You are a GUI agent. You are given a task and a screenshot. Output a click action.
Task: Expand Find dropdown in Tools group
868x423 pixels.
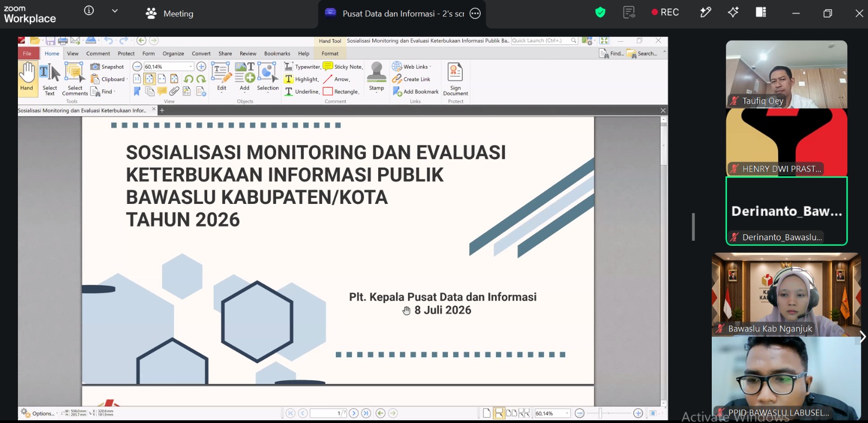[114, 92]
